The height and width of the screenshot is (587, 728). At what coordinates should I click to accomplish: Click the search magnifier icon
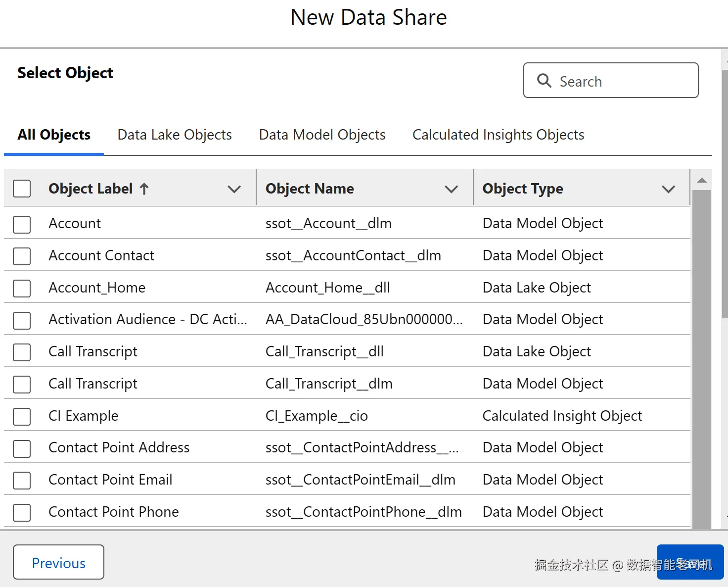click(544, 81)
